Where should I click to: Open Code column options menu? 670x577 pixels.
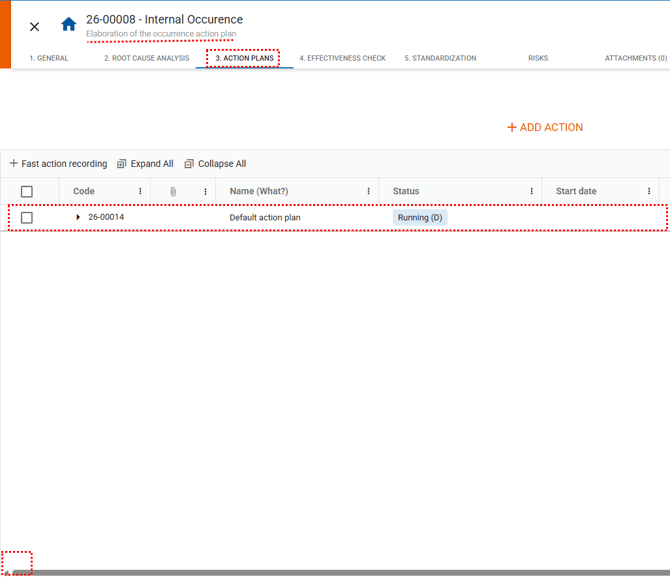(x=140, y=192)
